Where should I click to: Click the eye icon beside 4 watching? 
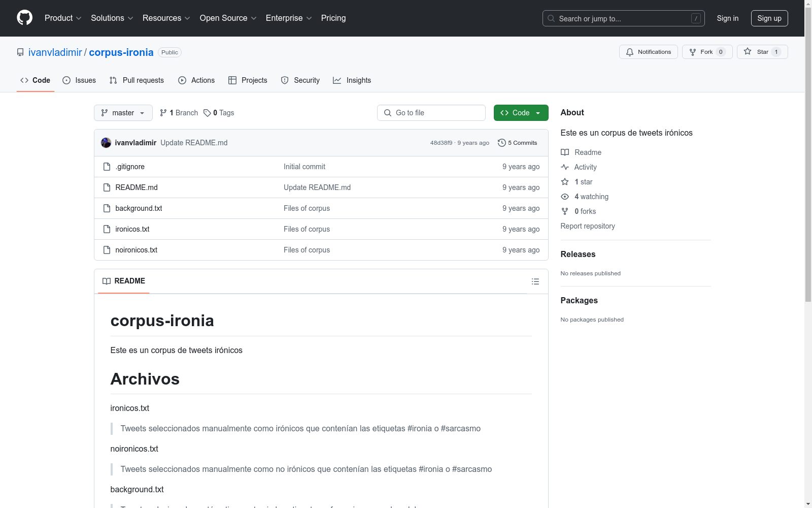tap(565, 197)
